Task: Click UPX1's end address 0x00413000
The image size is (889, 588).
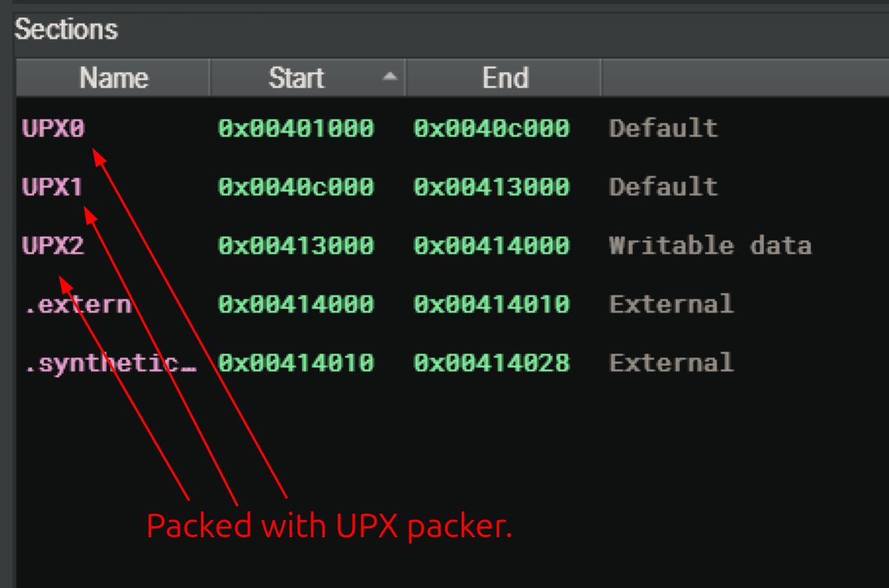Action: (x=491, y=187)
